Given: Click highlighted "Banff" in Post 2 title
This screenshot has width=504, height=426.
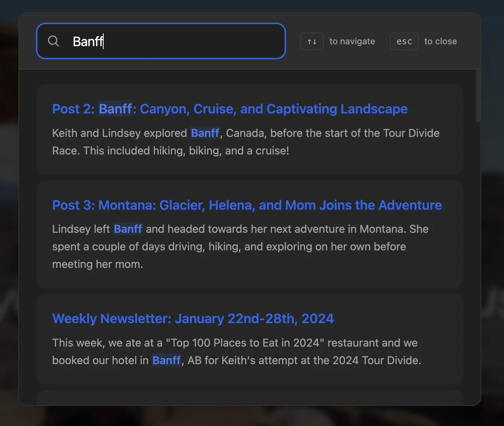Looking at the screenshot, I should point(115,109).
